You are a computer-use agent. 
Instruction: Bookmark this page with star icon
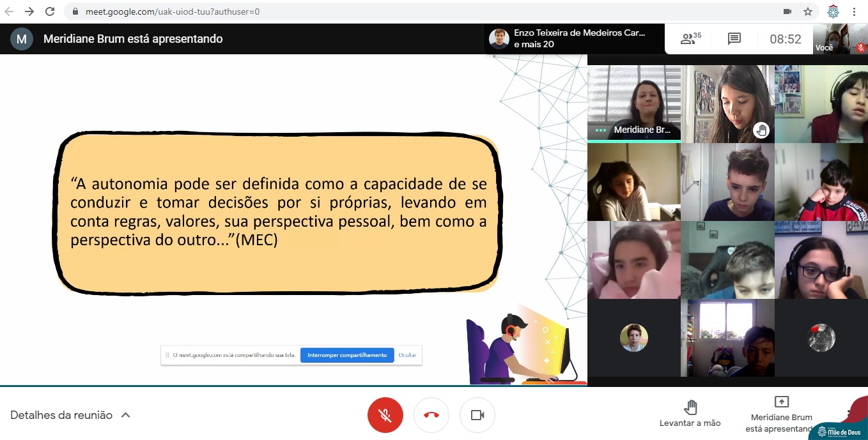coord(808,11)
